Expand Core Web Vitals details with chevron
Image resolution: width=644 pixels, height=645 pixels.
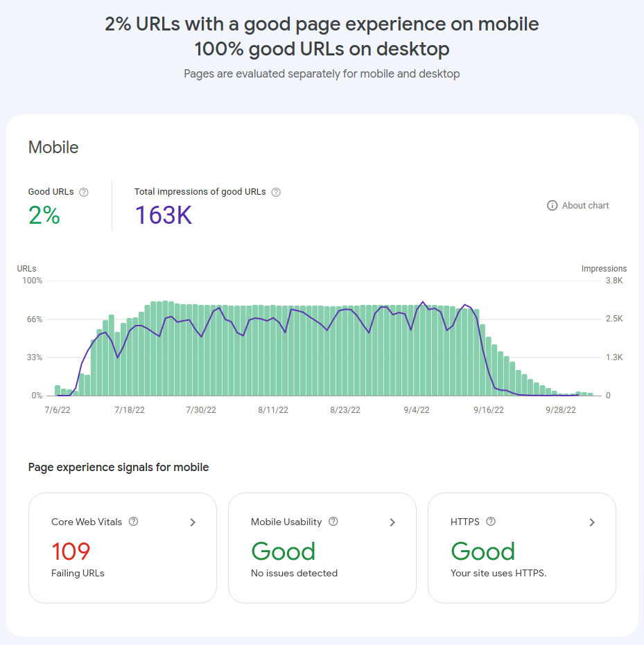(x=193, y=522)
